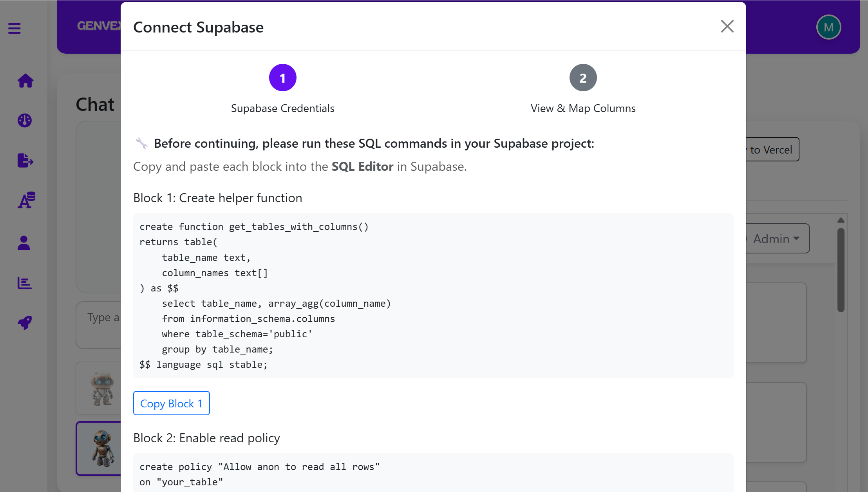868x492 pixels.
Task: Select the highlighted robot avatar thumbnail
Action: click(102, 449)
